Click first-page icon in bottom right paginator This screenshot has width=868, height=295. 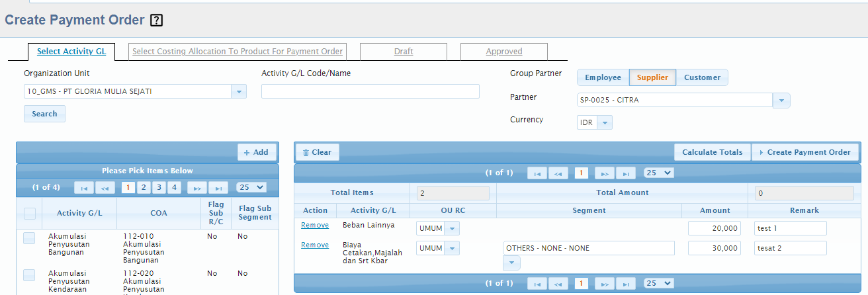point(537,283)
